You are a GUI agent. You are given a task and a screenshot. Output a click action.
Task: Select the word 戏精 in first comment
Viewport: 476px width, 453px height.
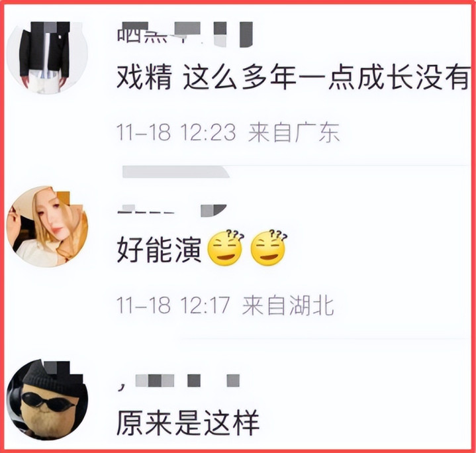click(144, 77)
